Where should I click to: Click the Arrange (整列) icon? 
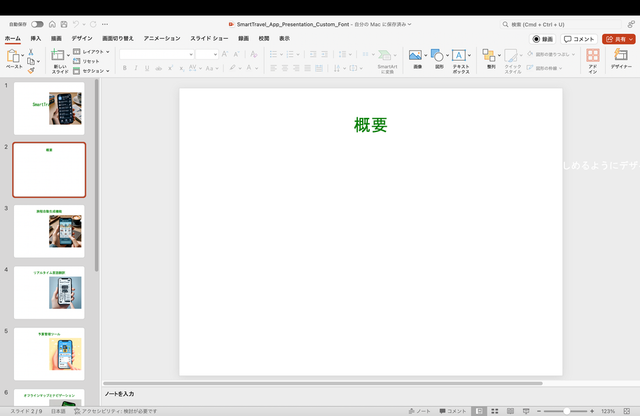490,56
